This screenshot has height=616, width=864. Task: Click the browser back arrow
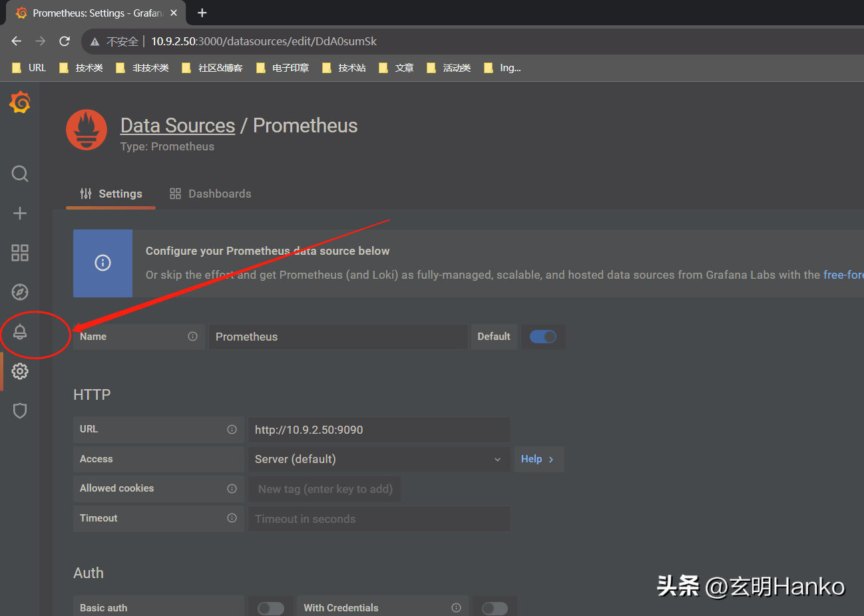point(17,41)
